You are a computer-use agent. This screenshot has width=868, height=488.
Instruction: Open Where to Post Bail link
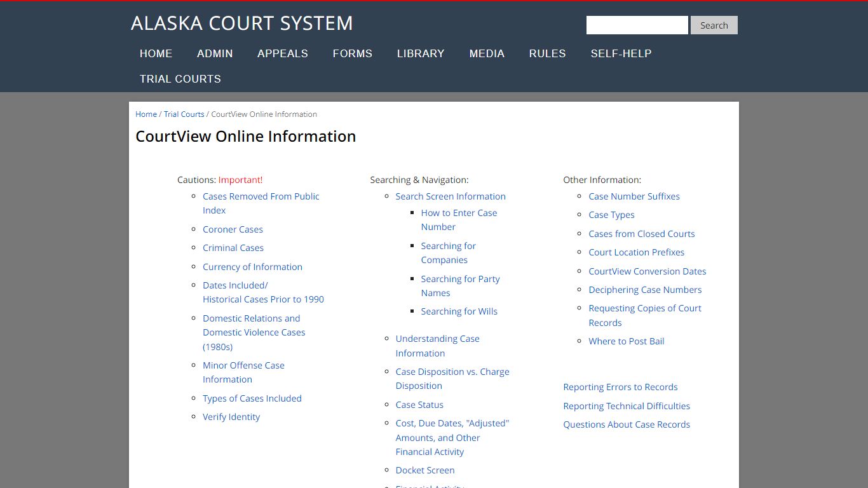[627, 341]
